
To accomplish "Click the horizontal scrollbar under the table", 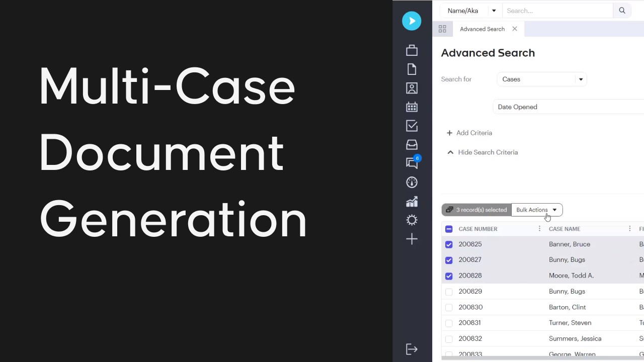I will [x=542, y=358].
